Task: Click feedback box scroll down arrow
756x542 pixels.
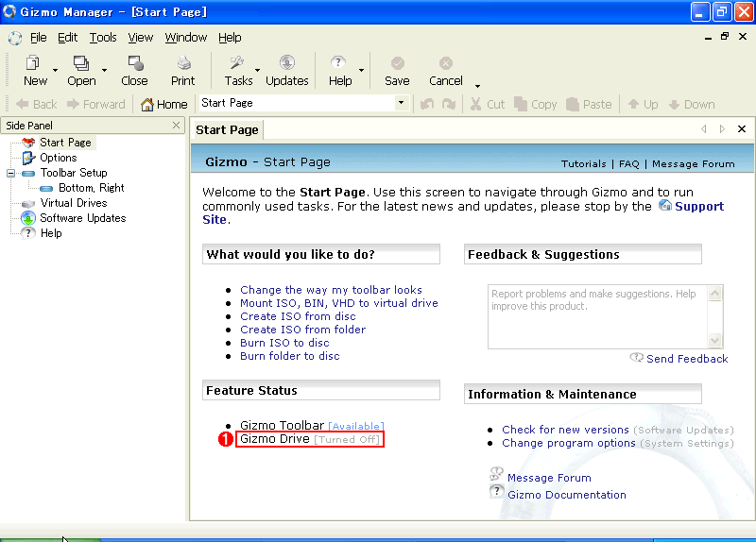Action: click(714, 340)
